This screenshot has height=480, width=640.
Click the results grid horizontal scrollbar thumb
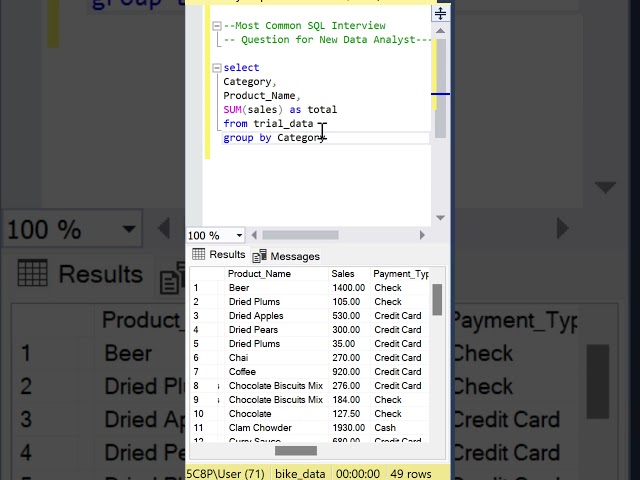click(296, 451)
